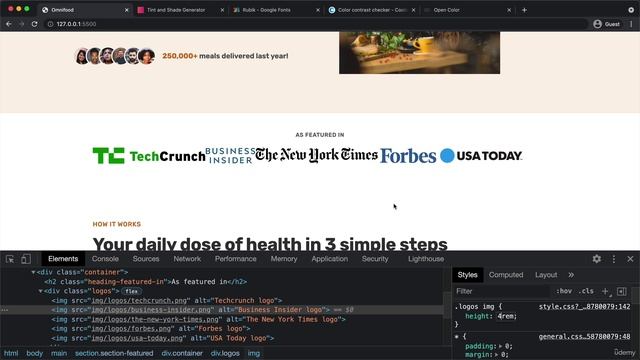Click body in the breadcrumb bar
Image resolution: width=640 pixels, height=360 pixels.
34,353
